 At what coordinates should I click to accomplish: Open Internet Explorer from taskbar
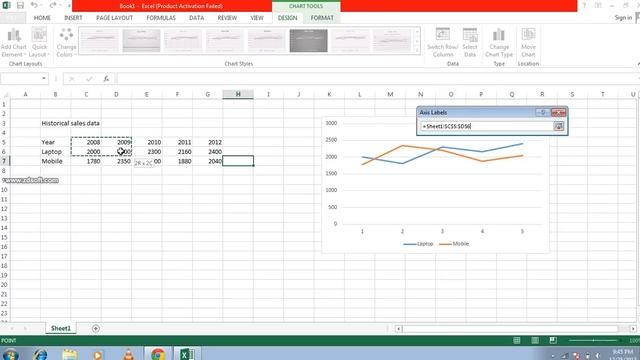(x=40, y=354)
